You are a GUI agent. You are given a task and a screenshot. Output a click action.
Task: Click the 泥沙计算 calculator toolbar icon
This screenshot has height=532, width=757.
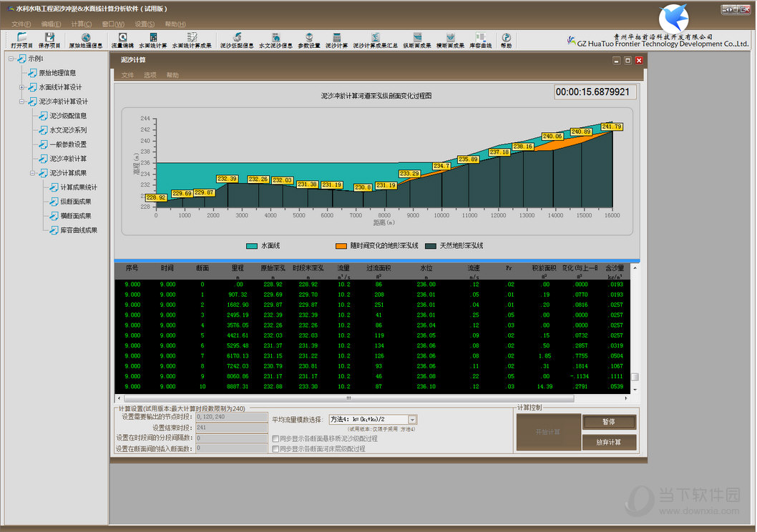[x=336, y=40]
